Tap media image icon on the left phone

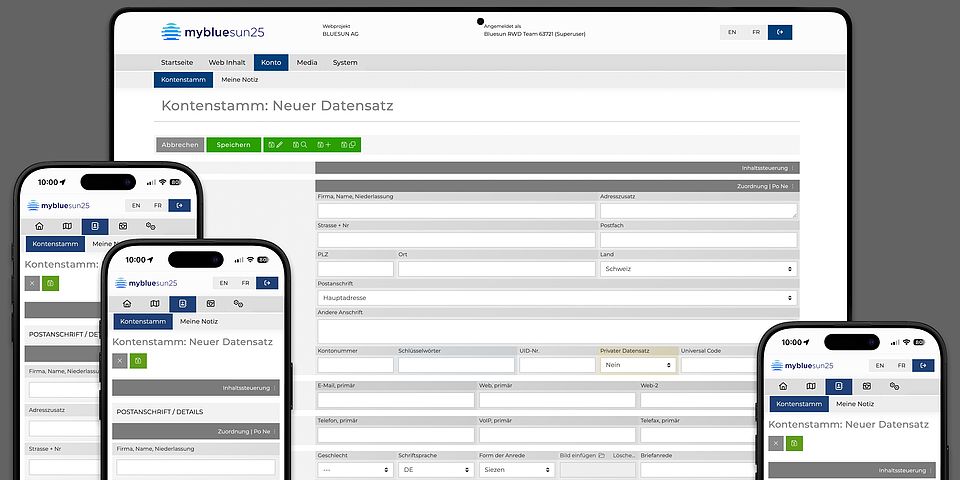123,226
